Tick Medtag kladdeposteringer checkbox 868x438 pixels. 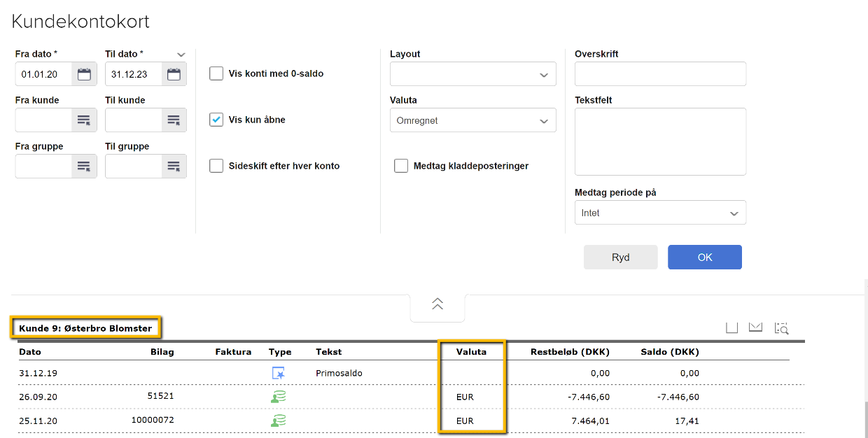tap(401, 166)
